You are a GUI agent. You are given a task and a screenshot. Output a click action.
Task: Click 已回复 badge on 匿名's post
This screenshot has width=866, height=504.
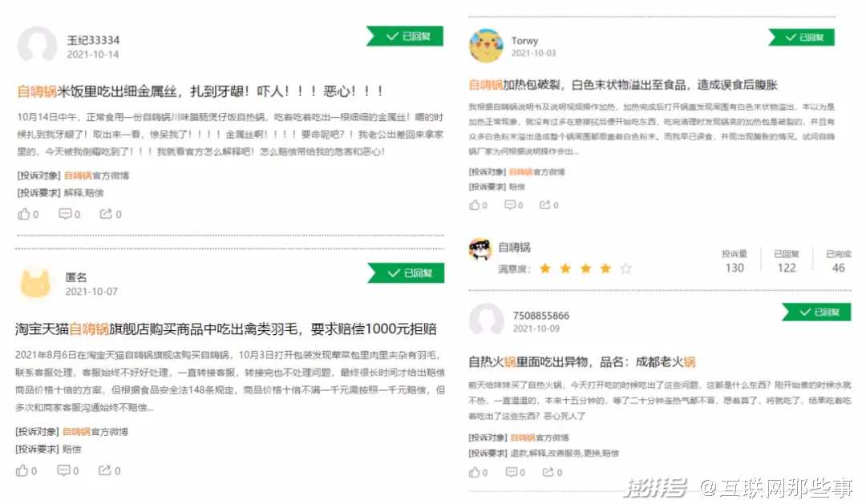pyautogui.click(x=406, y=272)
